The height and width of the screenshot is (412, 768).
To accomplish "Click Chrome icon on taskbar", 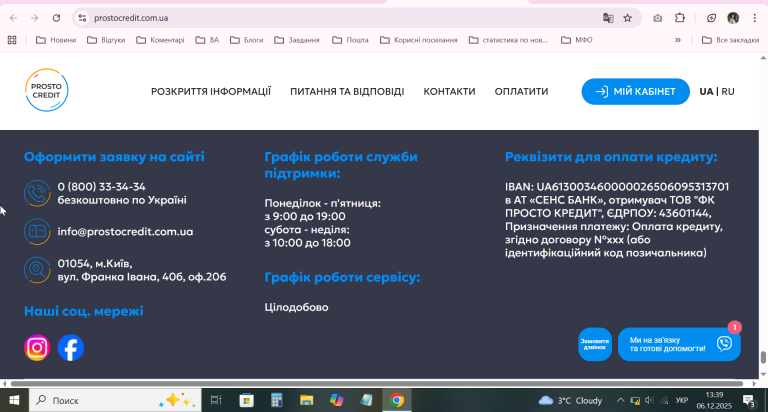I will 397,400.
